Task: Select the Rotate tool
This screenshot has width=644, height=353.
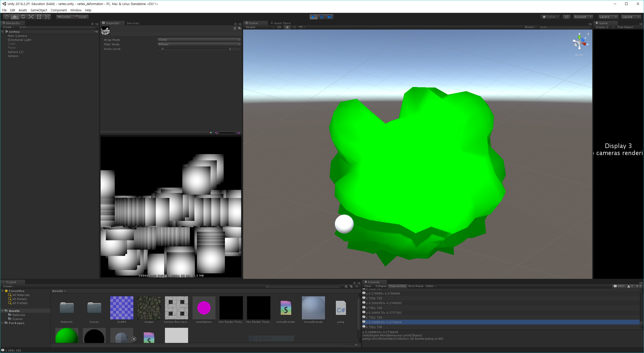Action: (23, 17)
